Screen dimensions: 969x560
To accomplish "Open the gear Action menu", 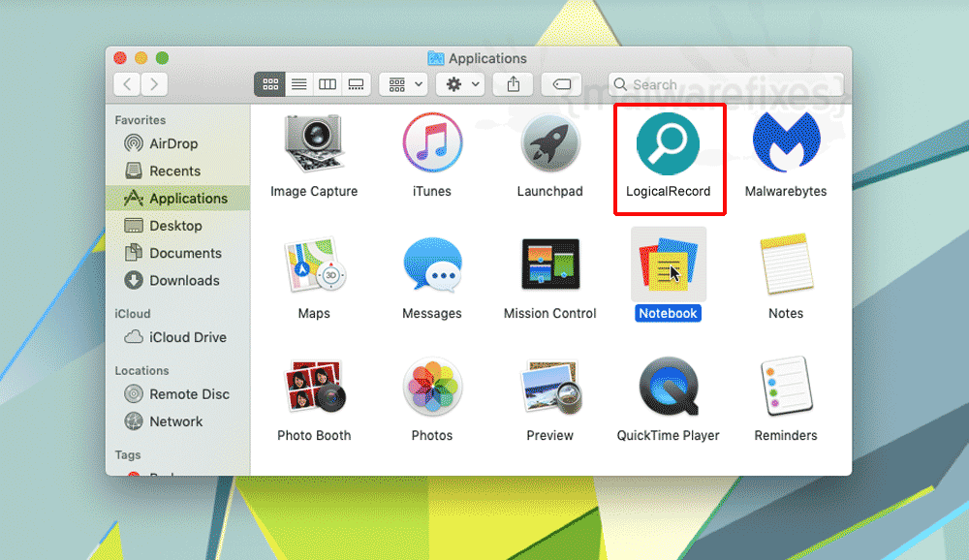I will [x=460, y=84].
